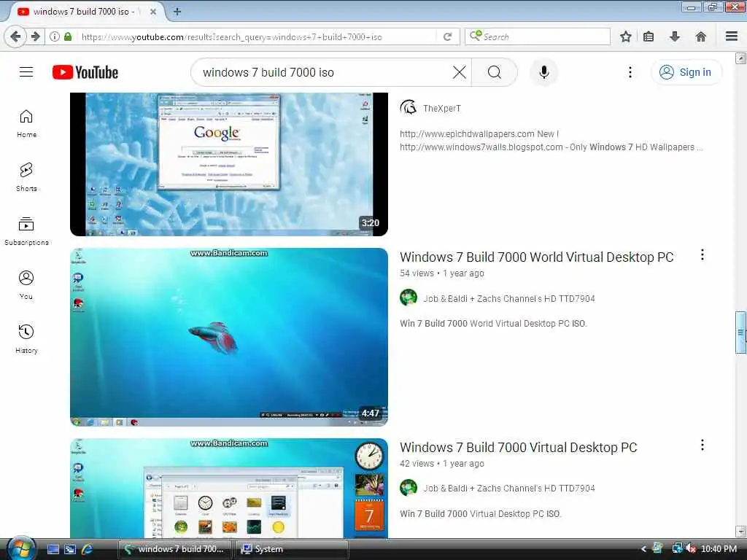Expand hidden tray icons arrow
The image size is (747, 560).
643,549
